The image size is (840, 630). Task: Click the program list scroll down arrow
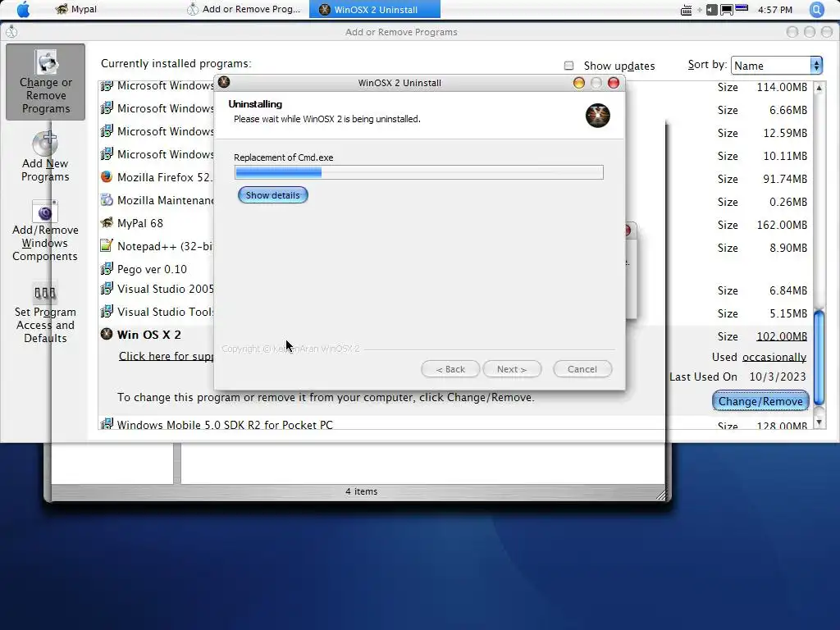coord(819,422)
